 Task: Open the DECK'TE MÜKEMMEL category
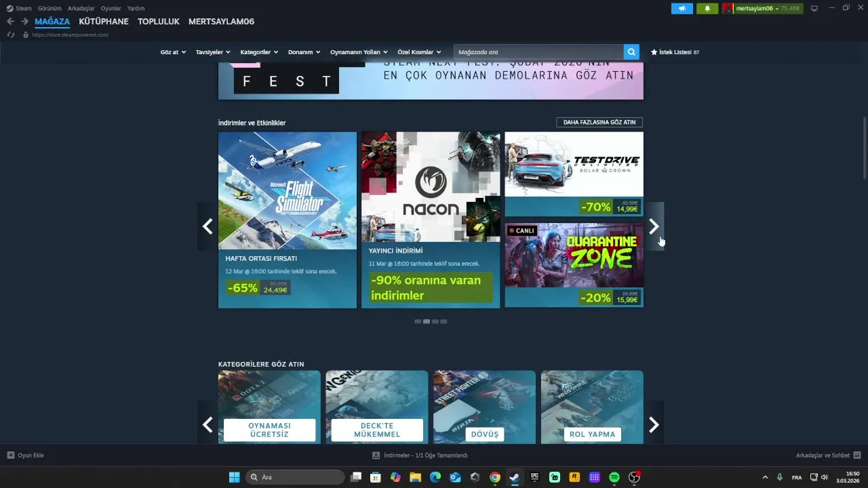377,407
